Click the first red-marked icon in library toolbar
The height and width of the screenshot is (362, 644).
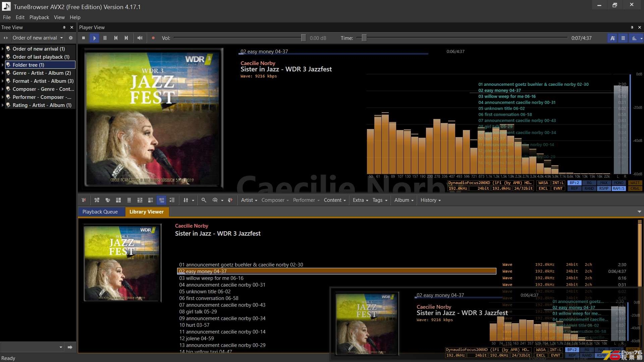[x=84, y=200]
